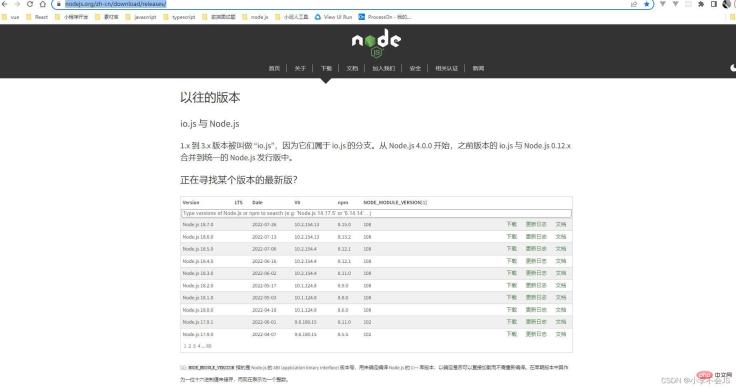Open the 首页 navigation item
This screenshot has width=736, height=388.
pyautogui.click(x=274, y=68)
